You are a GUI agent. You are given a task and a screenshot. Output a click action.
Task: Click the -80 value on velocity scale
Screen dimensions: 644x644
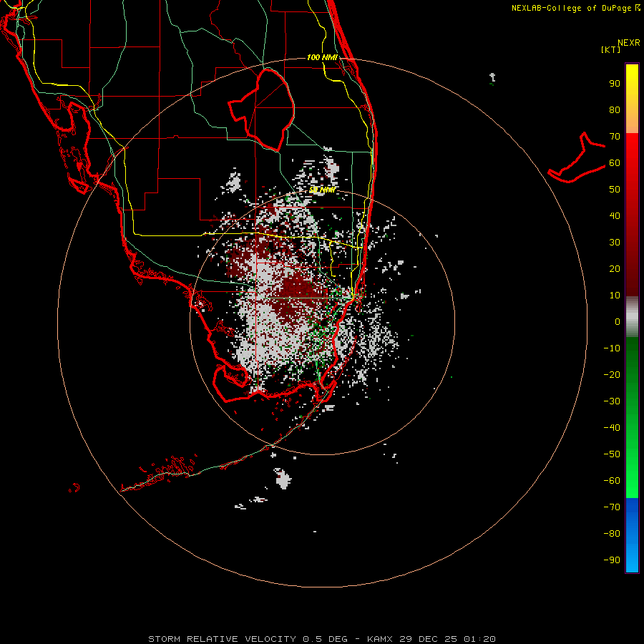(612, 534)
